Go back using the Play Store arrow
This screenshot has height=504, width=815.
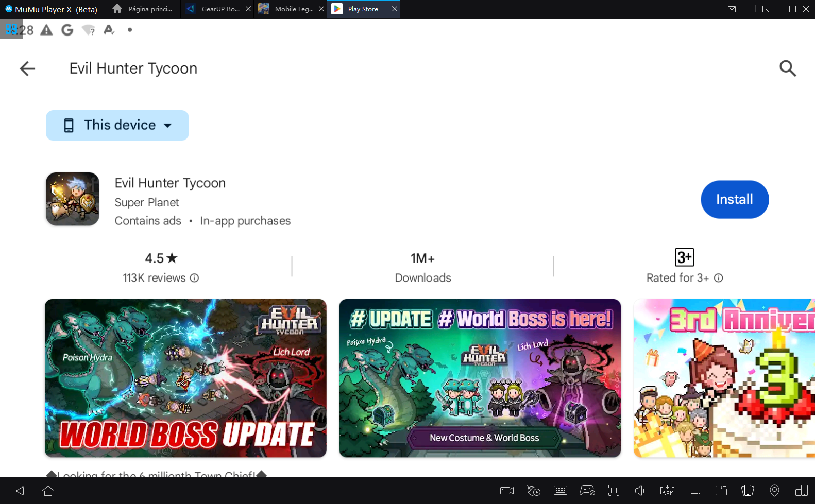[x=27, y=68]
